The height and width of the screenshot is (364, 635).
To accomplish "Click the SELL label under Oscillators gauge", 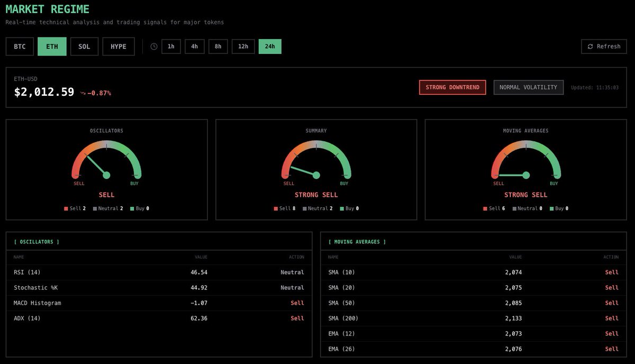I will (x=106, y=195).
